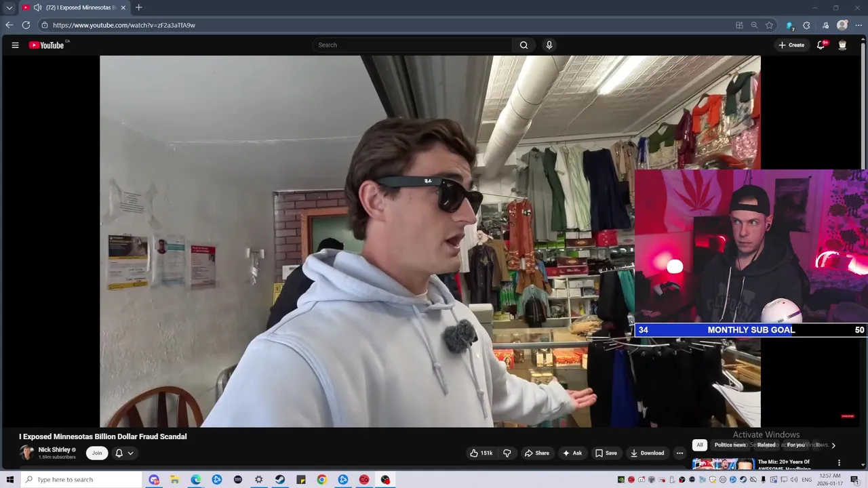Add this page to favorites star
The image size is (868, 488).
[769, 25]
